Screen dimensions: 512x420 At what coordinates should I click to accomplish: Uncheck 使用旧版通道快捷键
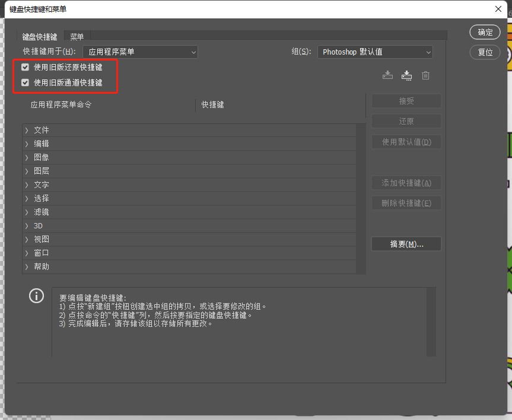(24, 82)
